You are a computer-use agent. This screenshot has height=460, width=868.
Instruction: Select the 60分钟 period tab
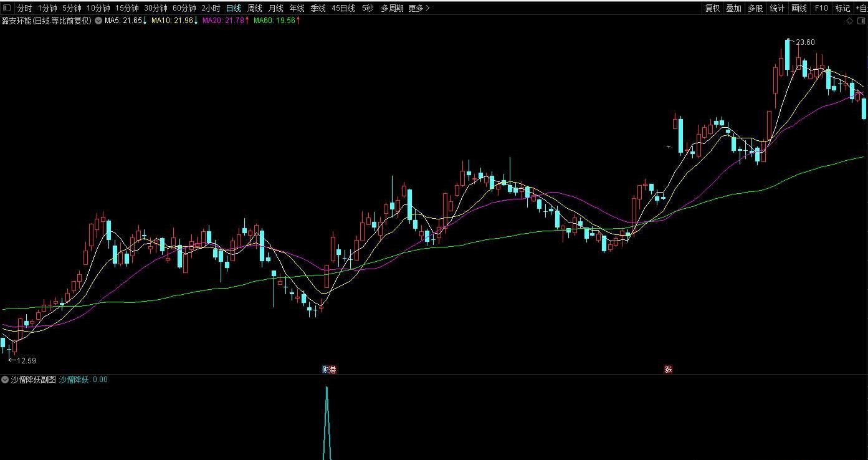[184, 8]
